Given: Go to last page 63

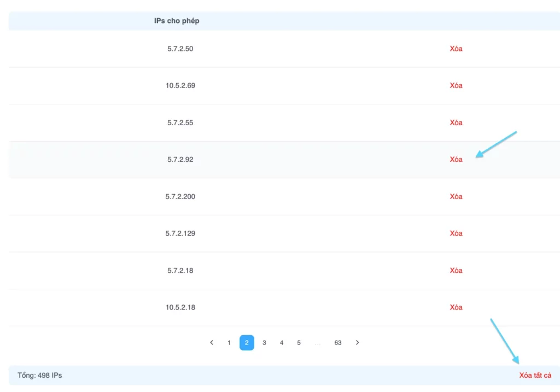Looking at the screenshot, I should click(x=338, y=343).
